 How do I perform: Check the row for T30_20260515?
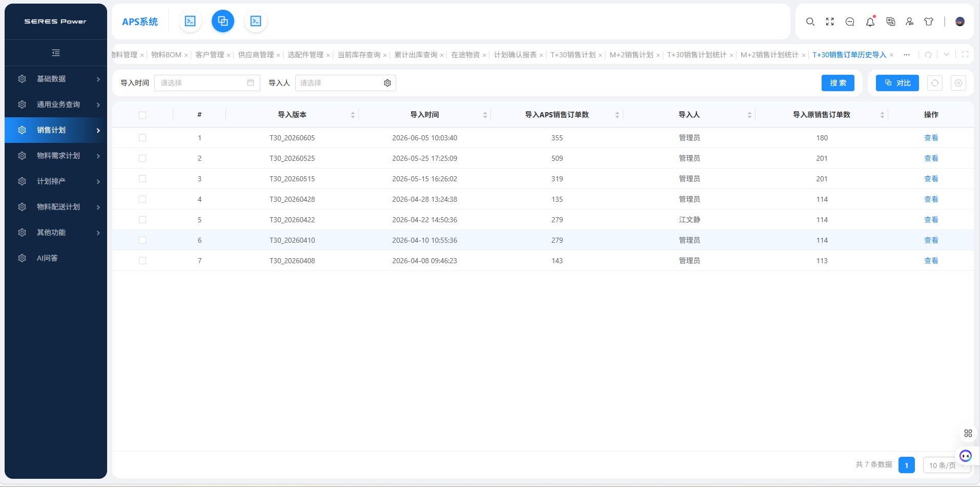click(142, 179)
